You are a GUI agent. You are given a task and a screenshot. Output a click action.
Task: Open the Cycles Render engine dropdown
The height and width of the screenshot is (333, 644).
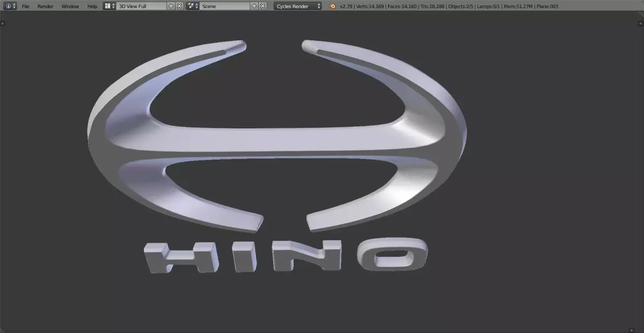(x=298, y=6)
